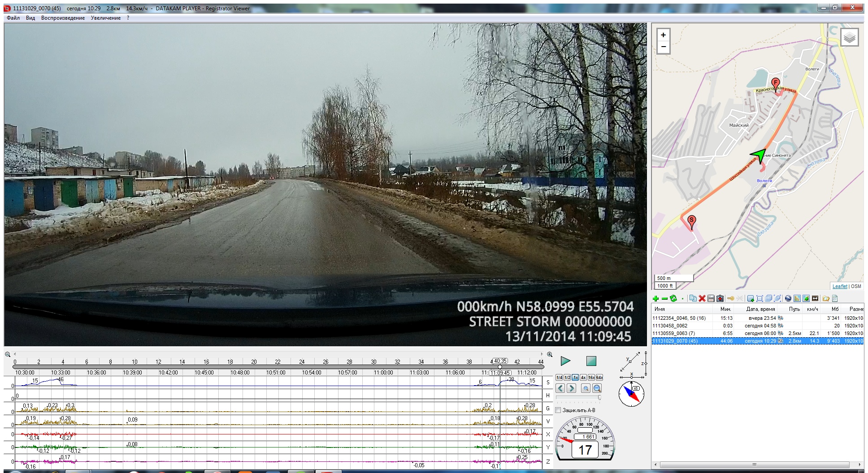The height and width of the screenshot is (473, 868).
Task: Enable the Зациклить A-B checkbox
Action: [x=558, y=410]
